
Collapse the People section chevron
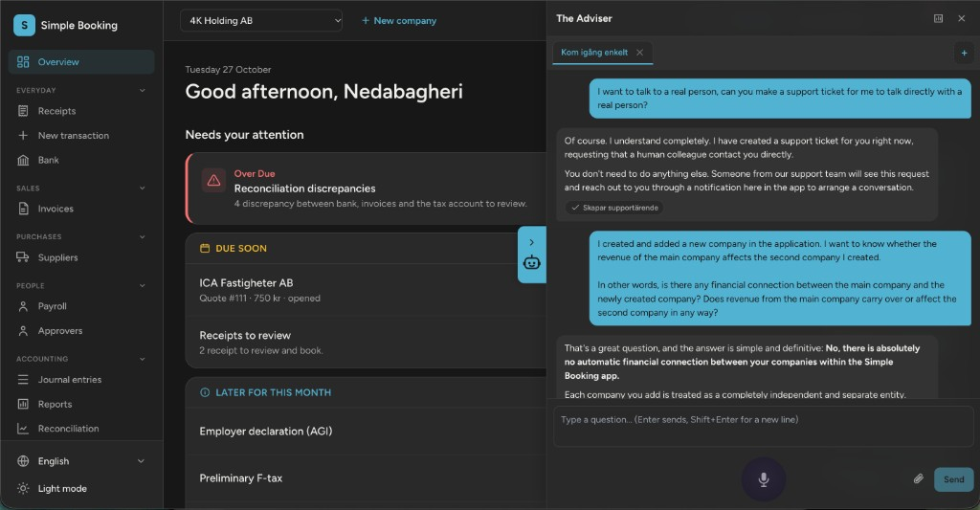pos(142,285)
